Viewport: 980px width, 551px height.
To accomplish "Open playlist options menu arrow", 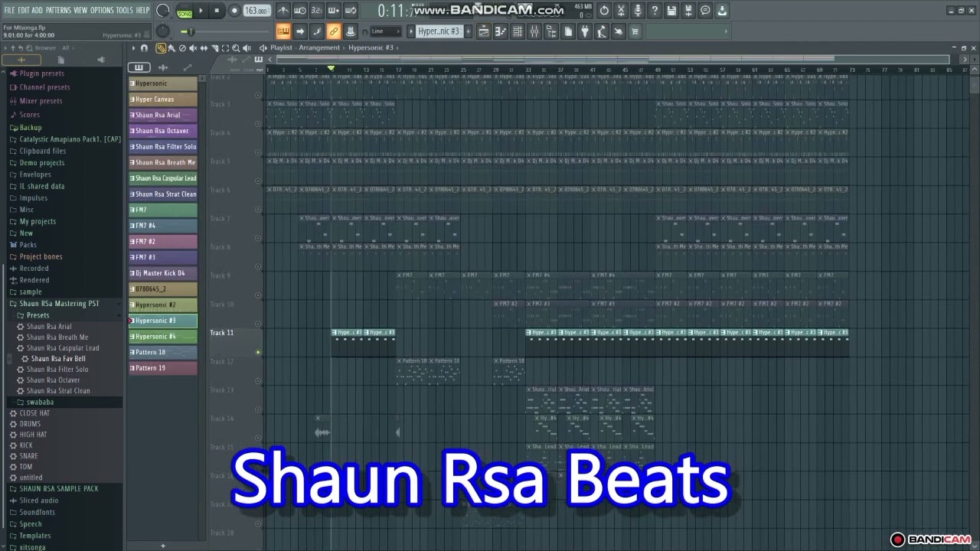I will click(133, 48).
